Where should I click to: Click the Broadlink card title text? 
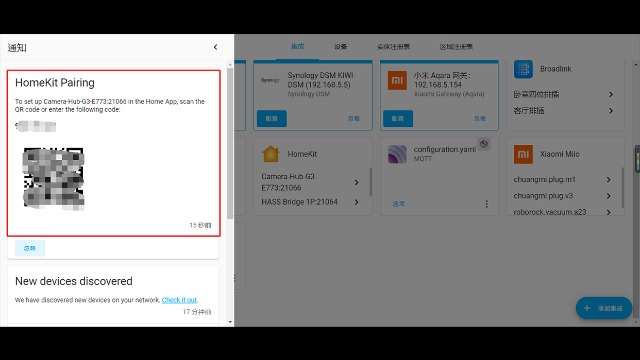coord(556,69)
